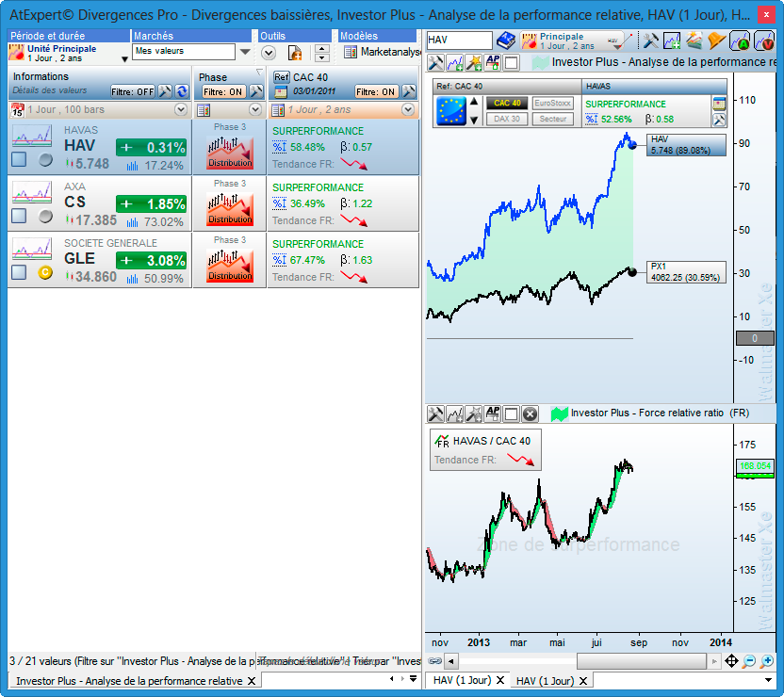Zoom in on the chart time axis
The height and width of the screenshot is (697, 784).
pos(766,661)
